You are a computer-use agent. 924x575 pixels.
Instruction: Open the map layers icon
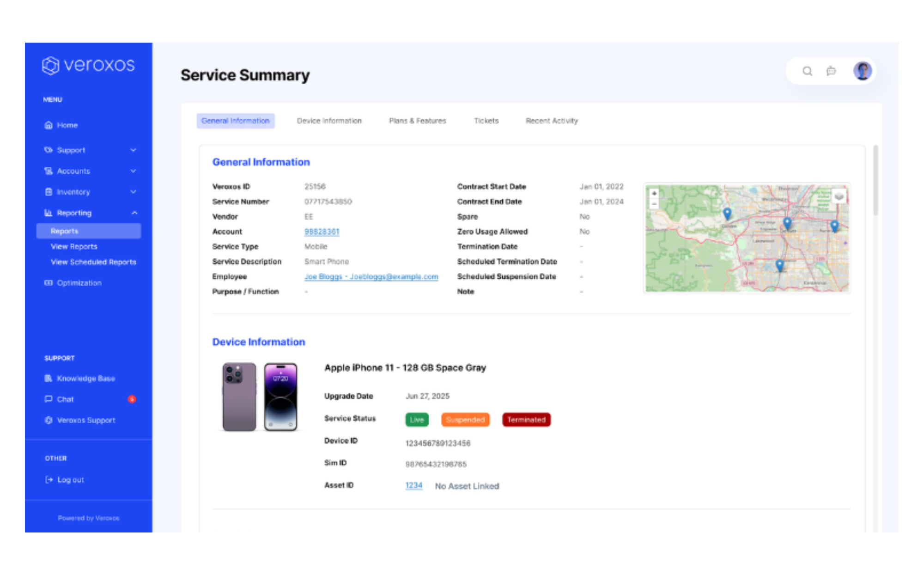coord(839,196)
